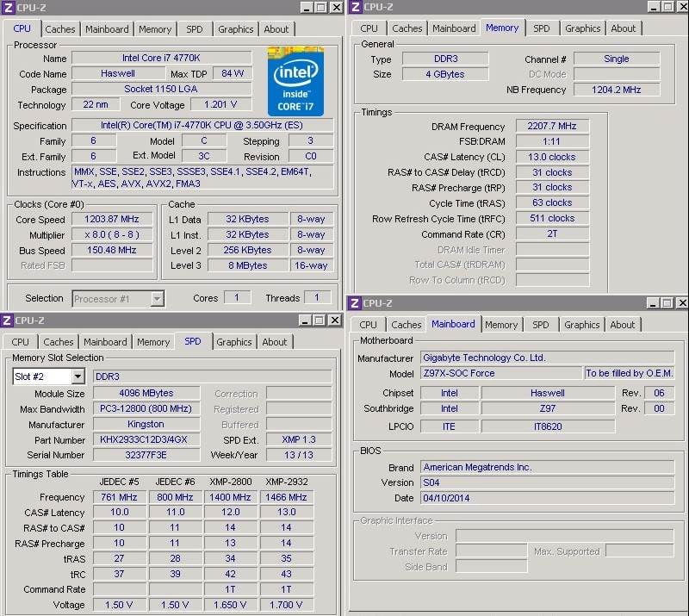Click CPU-Z title icon of the processor window
The width and height of the screenshot is (689, 616).
8,8
